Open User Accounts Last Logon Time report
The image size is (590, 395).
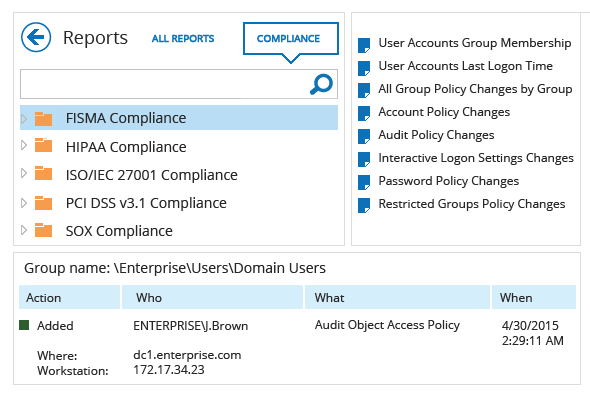pyautogui.click(x=465, y=66)
